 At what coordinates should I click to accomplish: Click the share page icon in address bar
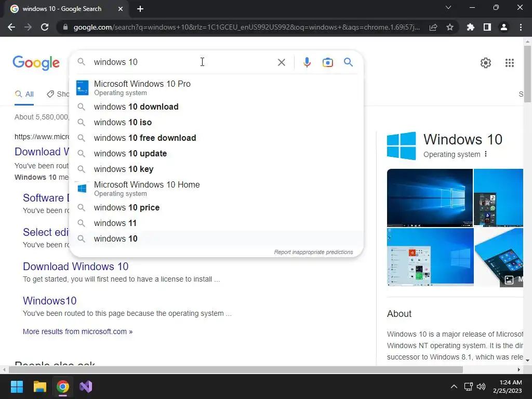433,27
